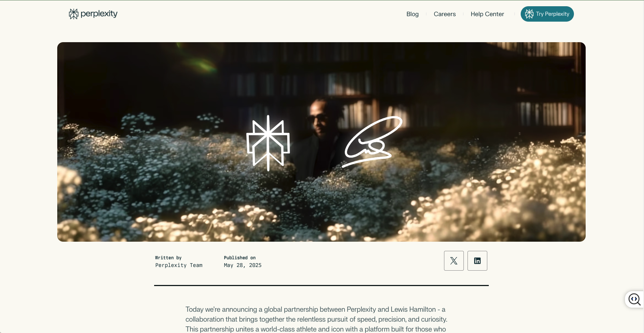
Task: Click the perplexity wordmark text in header
Action: coord(99,14)
